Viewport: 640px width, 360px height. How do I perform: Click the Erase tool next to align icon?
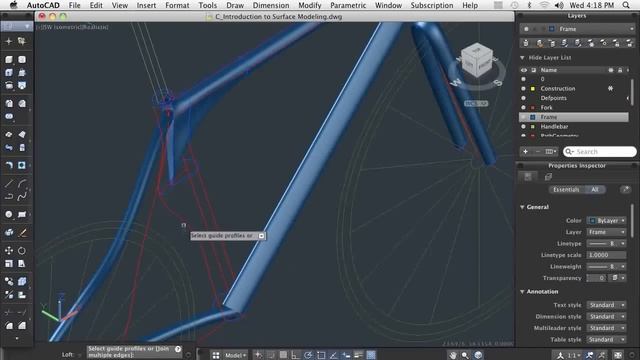pos(22,233)
